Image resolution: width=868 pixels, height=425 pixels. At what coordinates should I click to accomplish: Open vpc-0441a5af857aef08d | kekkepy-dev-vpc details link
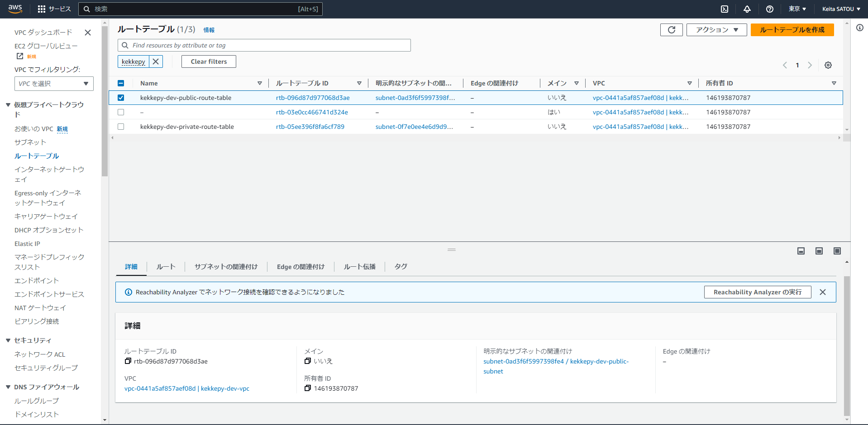tap(187, 388)
